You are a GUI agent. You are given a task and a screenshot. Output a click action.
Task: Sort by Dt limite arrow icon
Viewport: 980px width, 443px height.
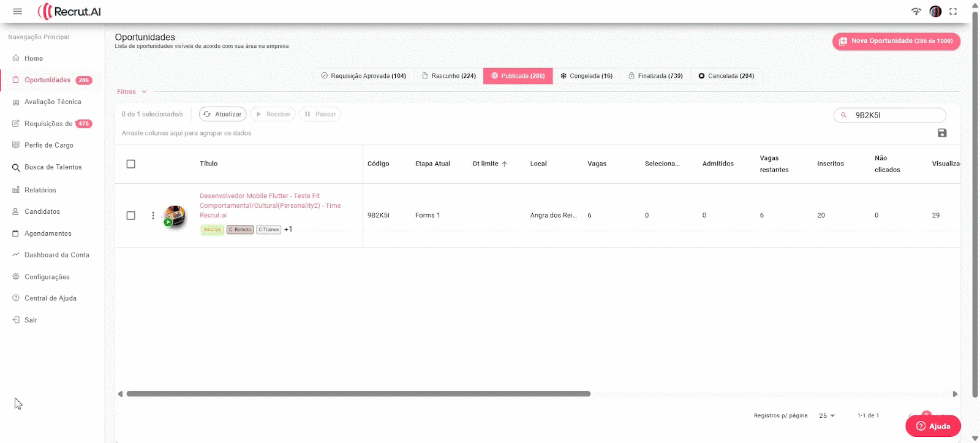pyautogui.click(x=505, y=164)
